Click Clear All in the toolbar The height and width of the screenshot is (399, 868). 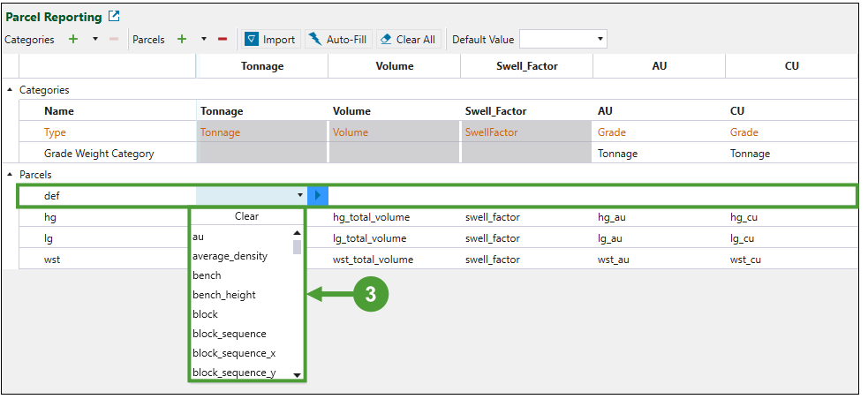[406, 39]
